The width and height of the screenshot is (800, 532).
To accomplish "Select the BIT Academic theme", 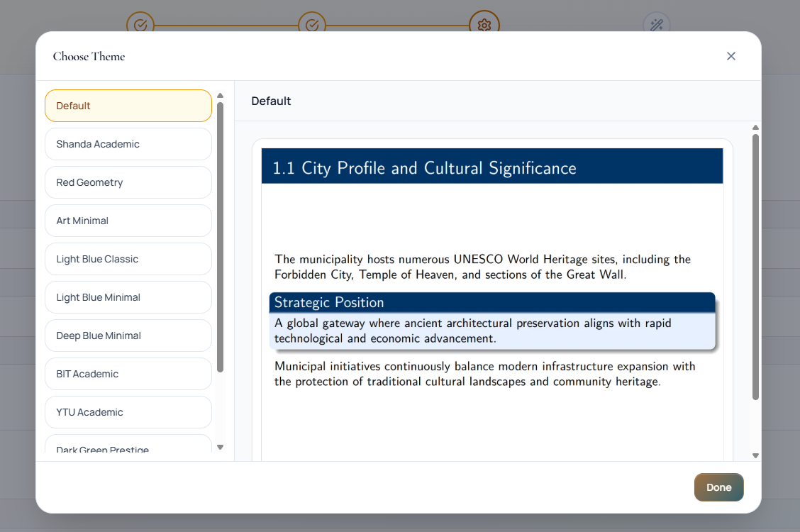I will (128, 374).
